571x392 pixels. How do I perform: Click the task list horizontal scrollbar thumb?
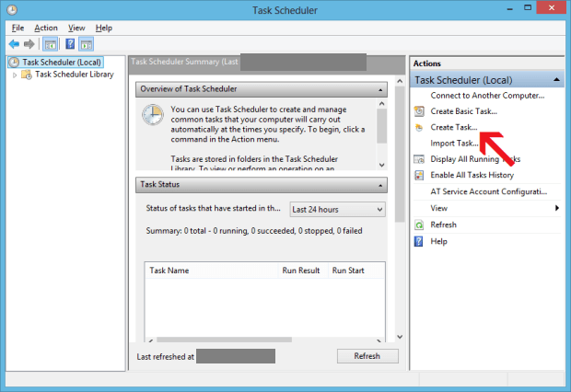[225, 340]
